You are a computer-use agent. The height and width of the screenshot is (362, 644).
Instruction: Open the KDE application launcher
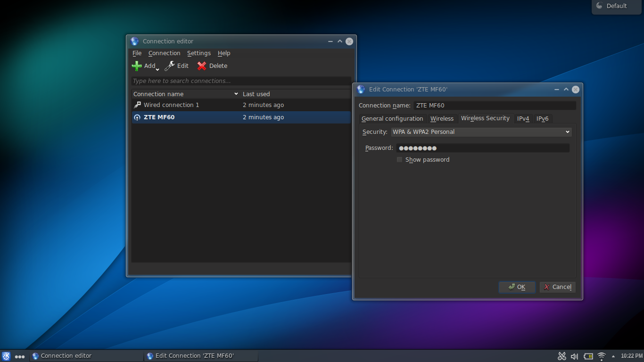6,356
